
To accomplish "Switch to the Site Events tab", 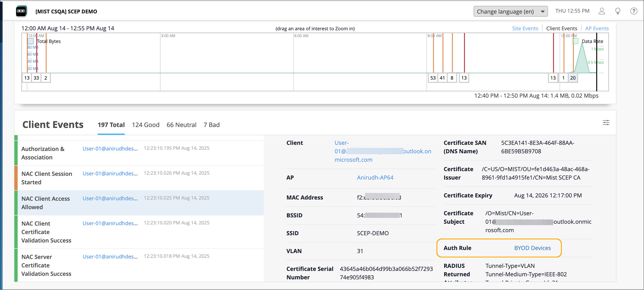I will [525, 28].
